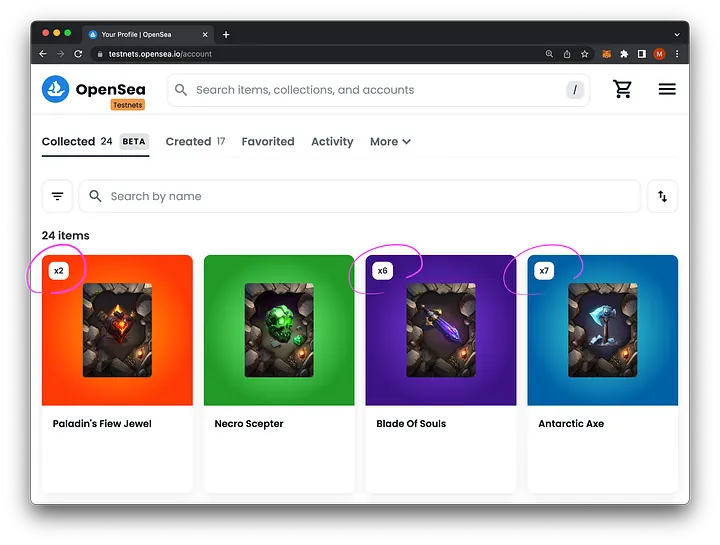
Task: Switch to the Created tab
Action: coord(188,142)
